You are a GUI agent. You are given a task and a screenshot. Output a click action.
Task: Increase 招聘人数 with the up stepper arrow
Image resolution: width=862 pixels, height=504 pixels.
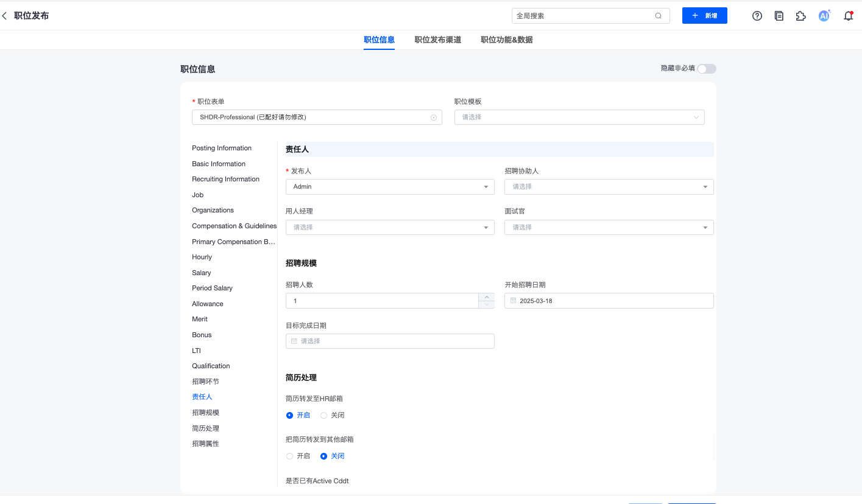[x=486, y=297]
